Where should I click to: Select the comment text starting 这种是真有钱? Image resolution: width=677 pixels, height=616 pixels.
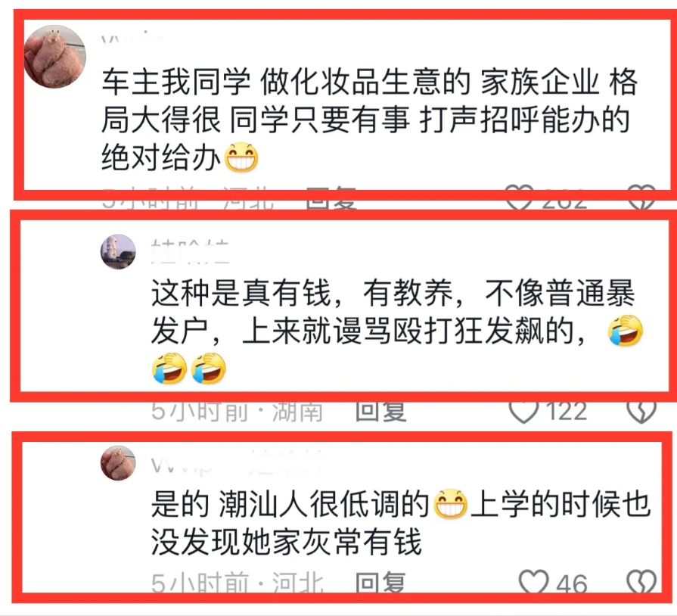(397, 331)
